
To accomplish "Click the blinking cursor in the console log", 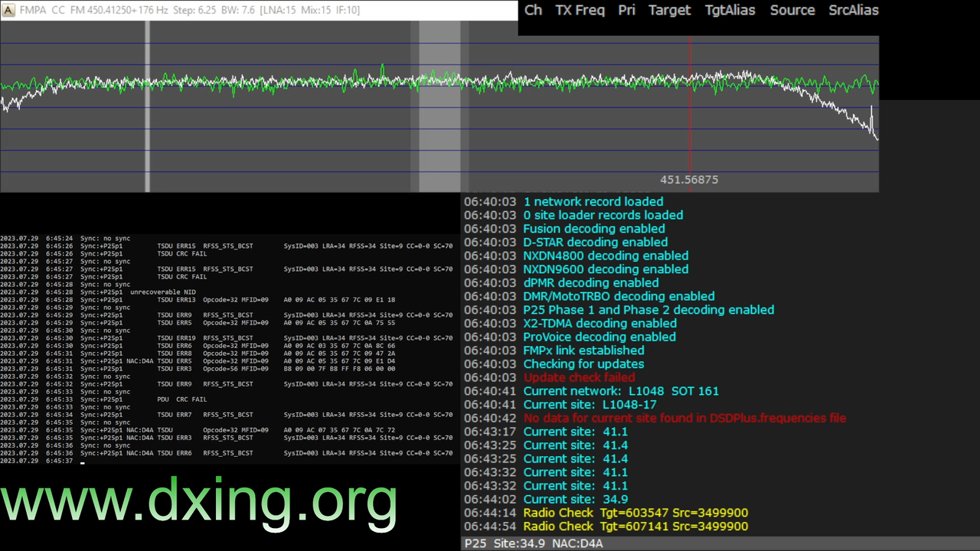I will pos(83,463).
